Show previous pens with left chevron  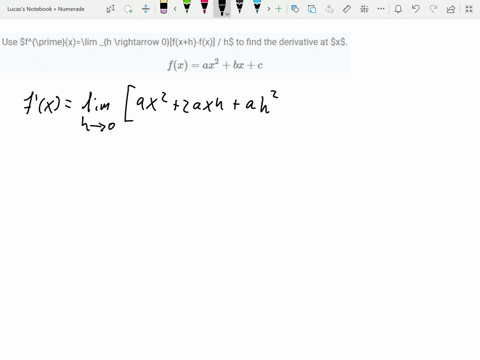click(175, 9)
